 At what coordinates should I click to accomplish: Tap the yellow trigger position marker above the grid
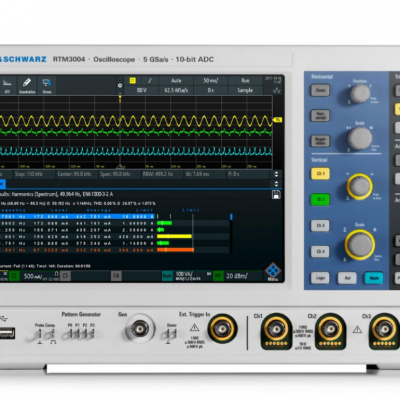pos(120,98)
